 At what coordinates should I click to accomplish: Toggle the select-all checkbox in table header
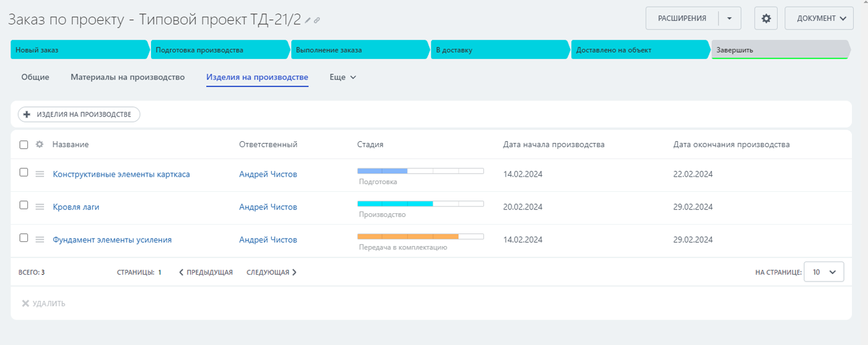[x=24, y=144]
